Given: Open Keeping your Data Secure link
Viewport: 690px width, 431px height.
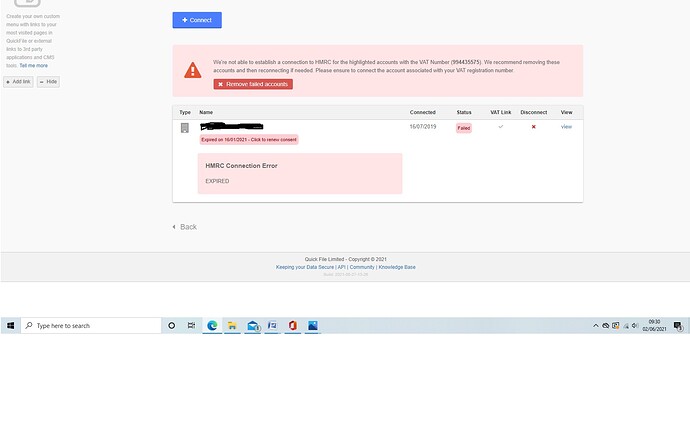Looking at the screenshot, I should tap(305, 267).
